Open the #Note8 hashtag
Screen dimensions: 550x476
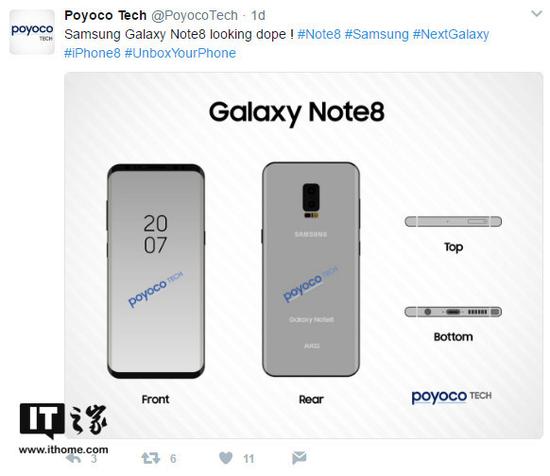pos(319,34)
